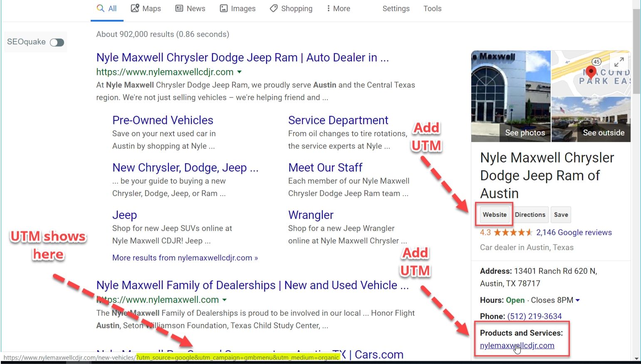Open the Tools menu
Image resolution: width=641 pixels, height=364 pixels.
[x=432, y=8]
